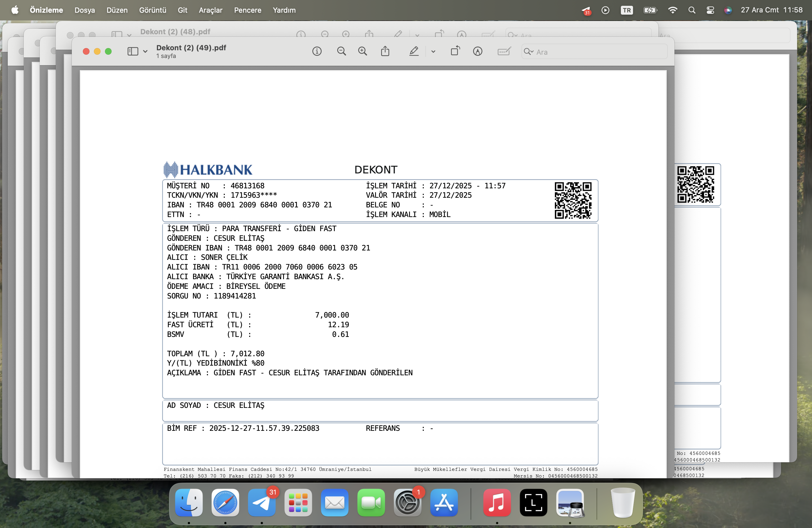Open the Pencere menu
Image resolution: width=812 pixels, height=528 pixels.
[248, 10]
